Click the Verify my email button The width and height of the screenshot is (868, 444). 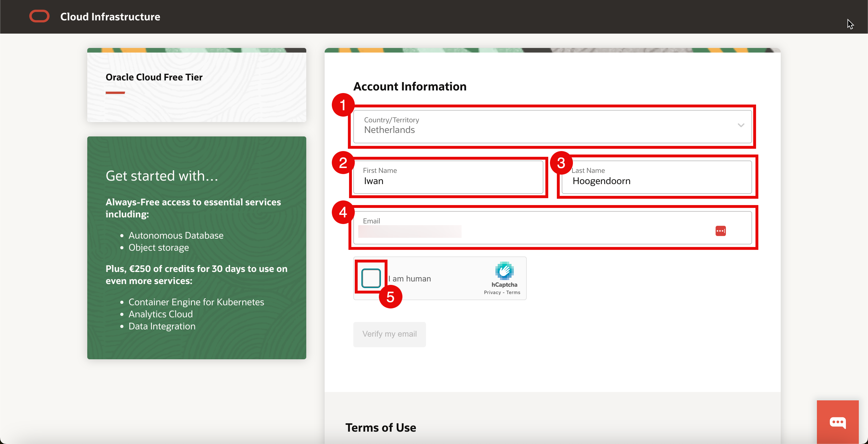pos(389,334)
